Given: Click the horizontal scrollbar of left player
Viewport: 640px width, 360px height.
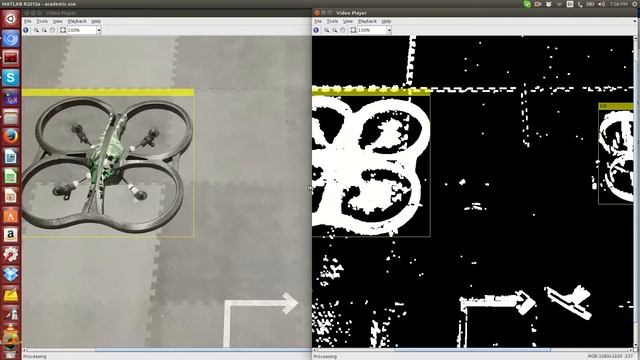Looking at the screenshot, I should click(167, 350).
